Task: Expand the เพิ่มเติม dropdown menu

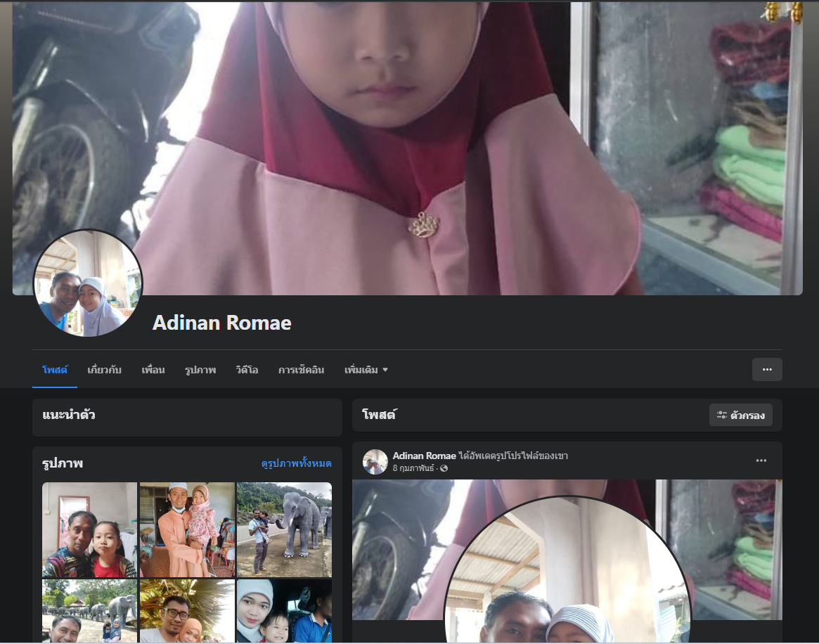Action: 366,370
